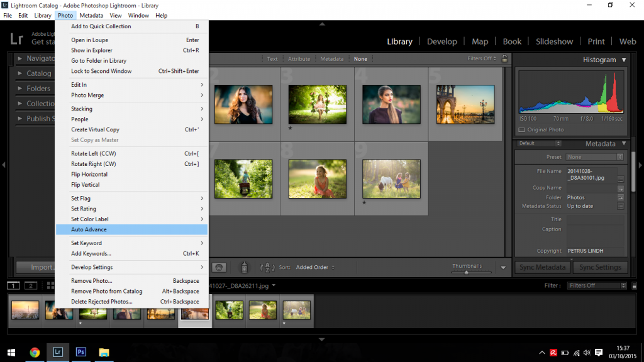Expand the Navigator panel

coord(19,58)
